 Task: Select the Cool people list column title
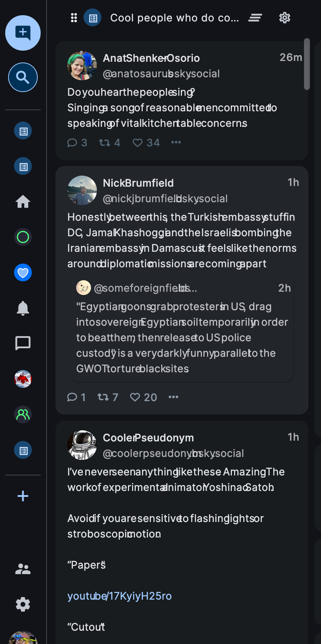175,18
